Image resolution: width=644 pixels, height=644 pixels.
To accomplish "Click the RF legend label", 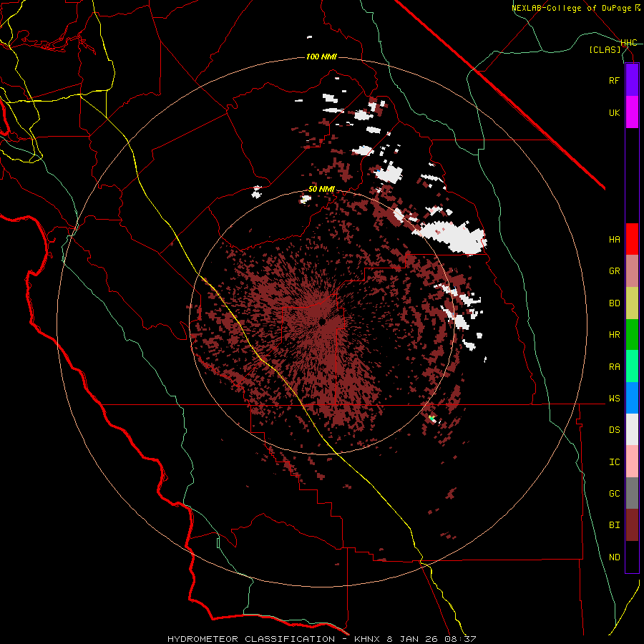I will (614, 80).
